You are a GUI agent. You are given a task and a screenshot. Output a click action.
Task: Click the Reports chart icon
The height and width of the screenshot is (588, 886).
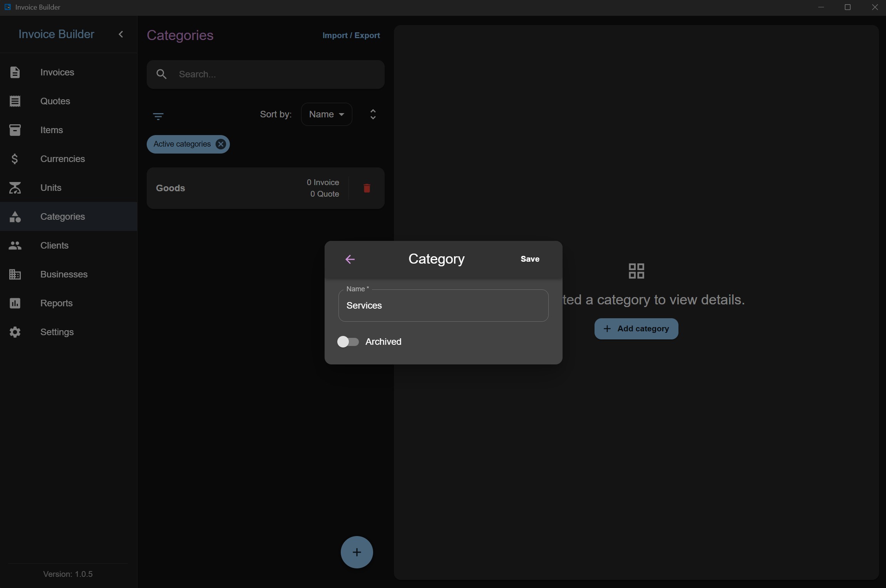coord(15,303)
